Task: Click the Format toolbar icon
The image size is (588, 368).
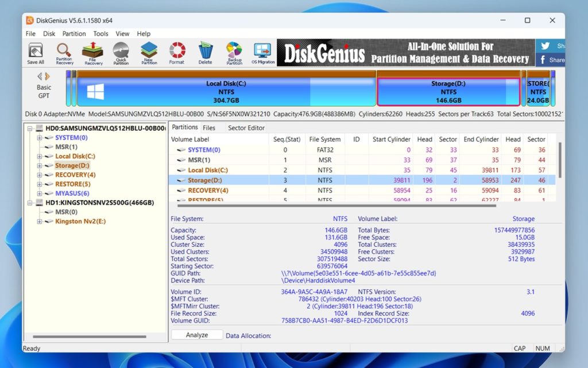Action: point(177,53)
